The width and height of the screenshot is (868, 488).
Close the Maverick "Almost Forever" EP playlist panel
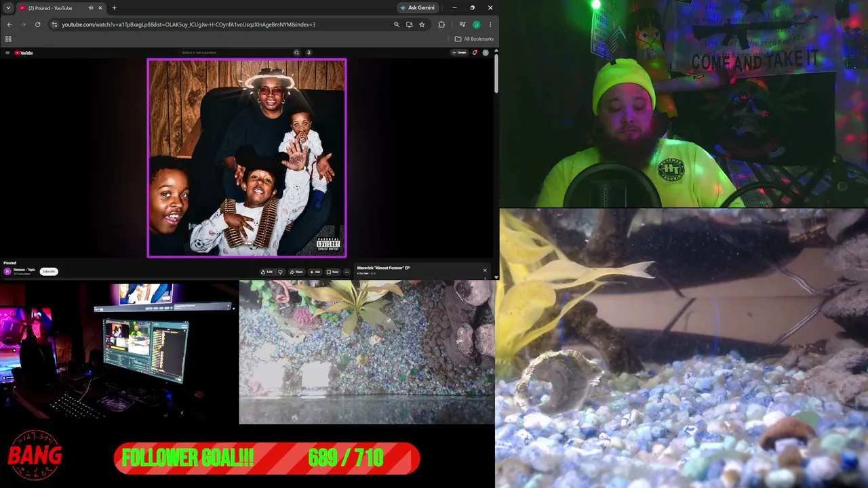pyautogui.click(x=485, y=270)
